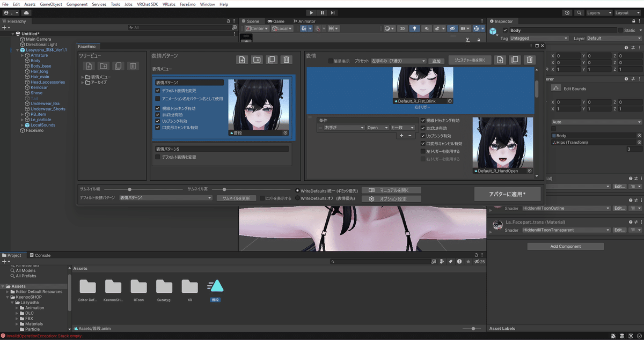Click the Step frame button

click(x=333, y=12)
